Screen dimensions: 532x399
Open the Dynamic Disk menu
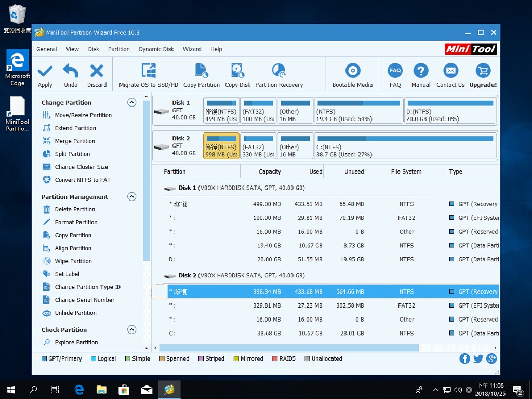pos(156,49)
